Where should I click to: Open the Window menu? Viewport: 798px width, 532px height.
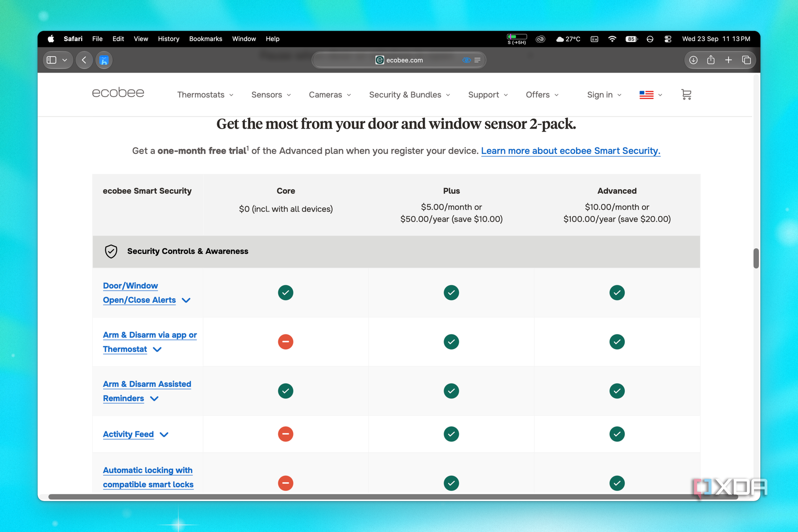(x=244, y=39)
